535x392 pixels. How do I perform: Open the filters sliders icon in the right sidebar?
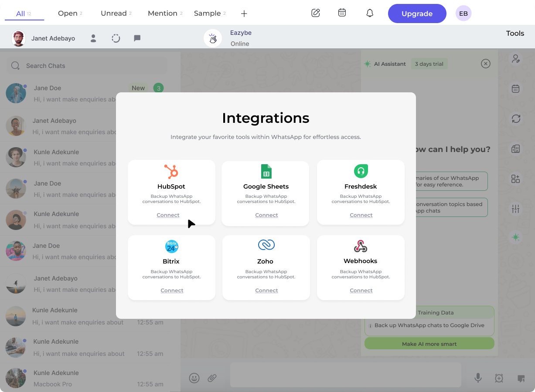tap(516, 209)
